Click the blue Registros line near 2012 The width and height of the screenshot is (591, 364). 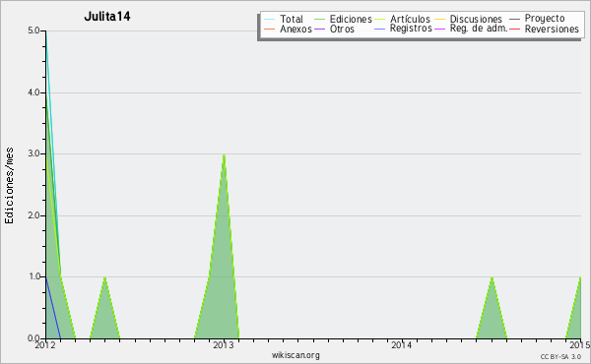[x=53, y=307]
